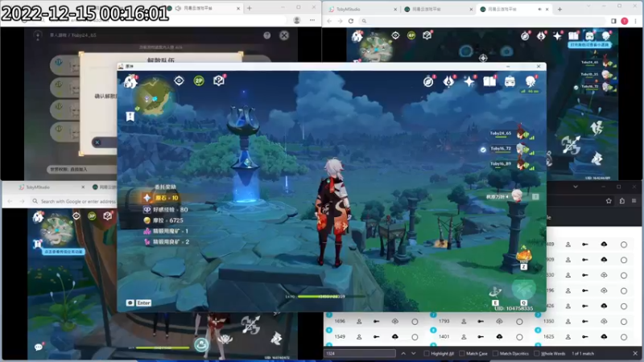Select party member Toby16_89 in the front game
Image resolution: width=644 pixels, height=362 pixels.
tap(512, 164)
